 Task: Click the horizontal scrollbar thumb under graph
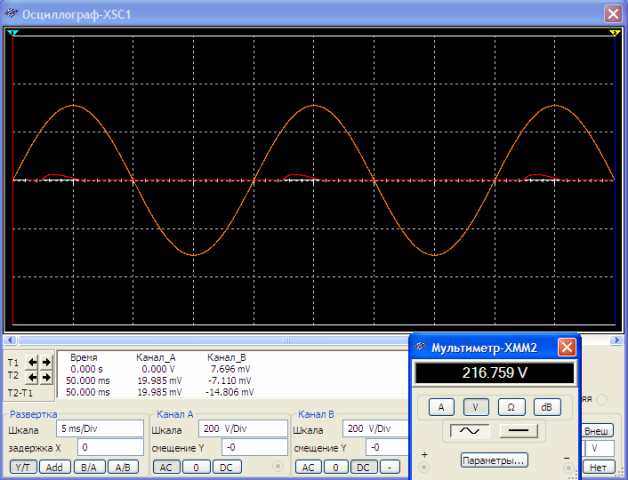coord(285,340)
